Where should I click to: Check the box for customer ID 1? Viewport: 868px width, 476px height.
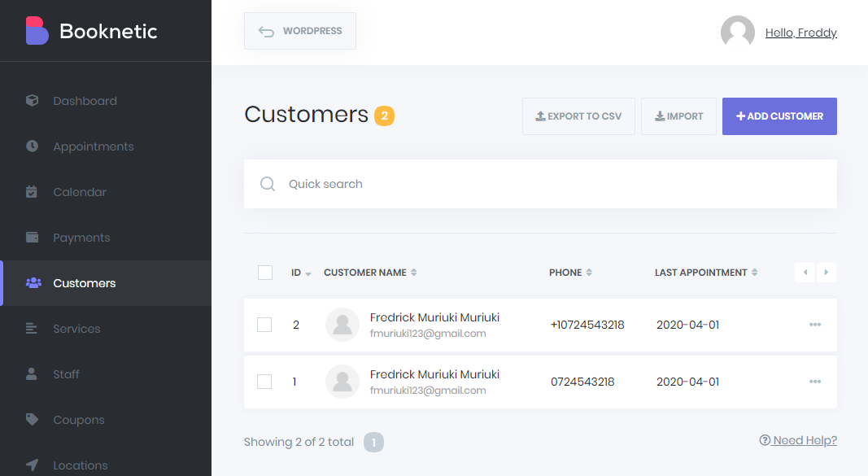(264, 382)
